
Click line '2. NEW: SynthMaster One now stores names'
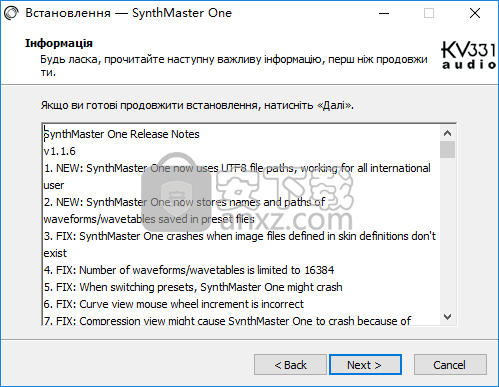pos(184,202)
